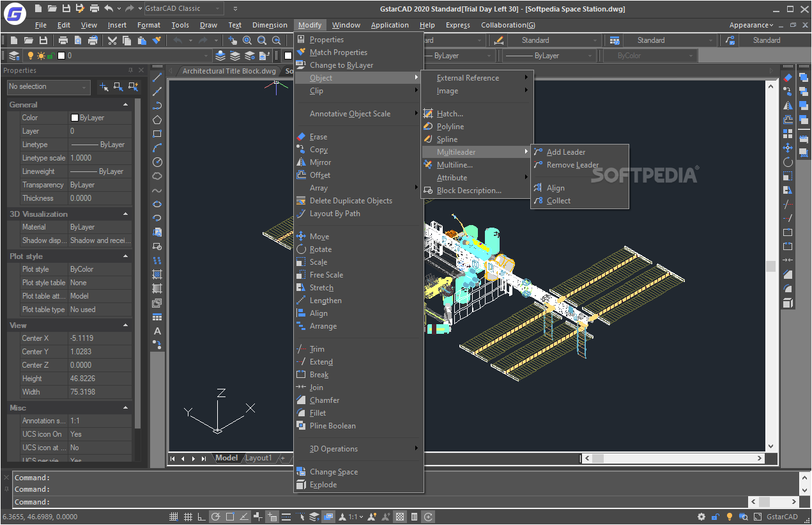Choose Match Properties in Modify menu
812x525 pixels.
pyautogui.click(x=339, y=52)
